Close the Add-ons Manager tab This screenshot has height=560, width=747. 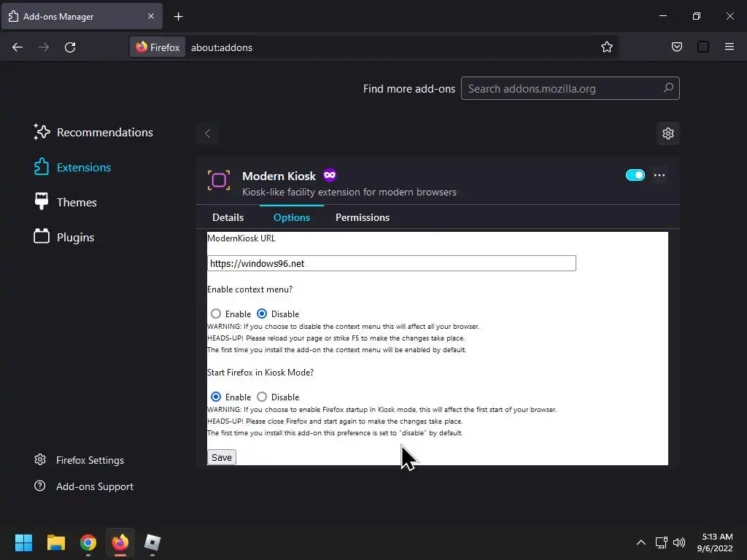coord(150,16)
